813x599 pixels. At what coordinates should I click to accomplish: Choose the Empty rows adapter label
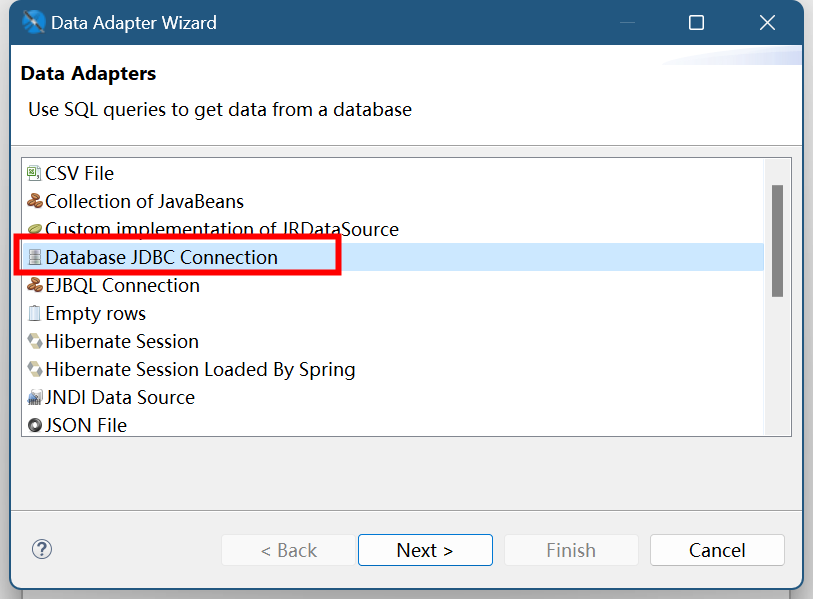(x=95, y=313)
